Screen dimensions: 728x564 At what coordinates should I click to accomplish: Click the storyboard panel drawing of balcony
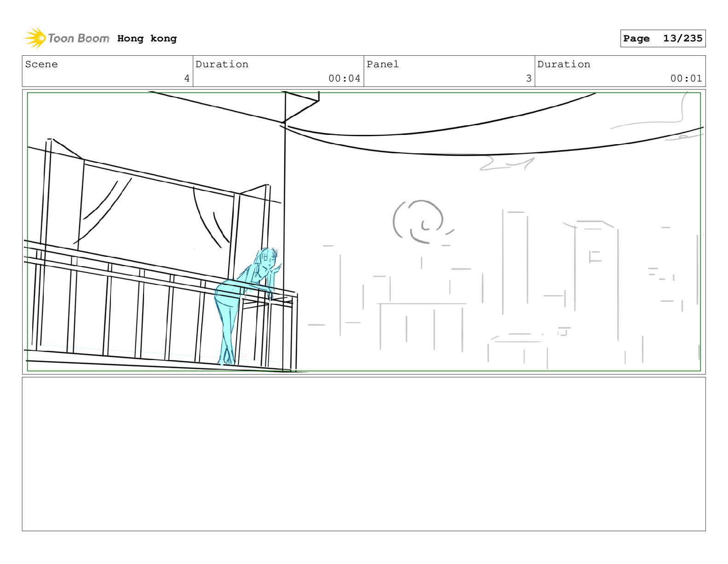[364, 232]
